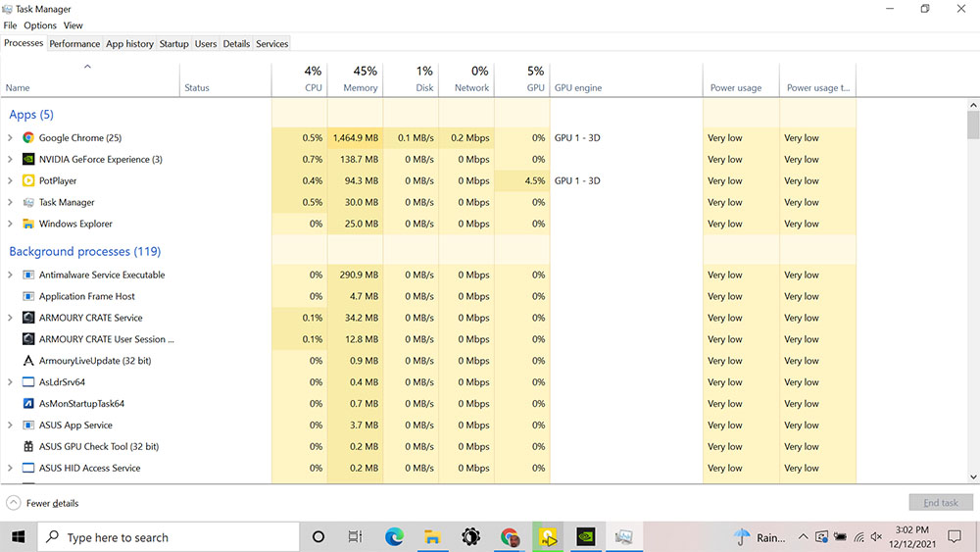Viewport: 980px width, 552px height.
Task: Expand the ARMOURY CRATE Service group
Action: [x=10, y=318]
